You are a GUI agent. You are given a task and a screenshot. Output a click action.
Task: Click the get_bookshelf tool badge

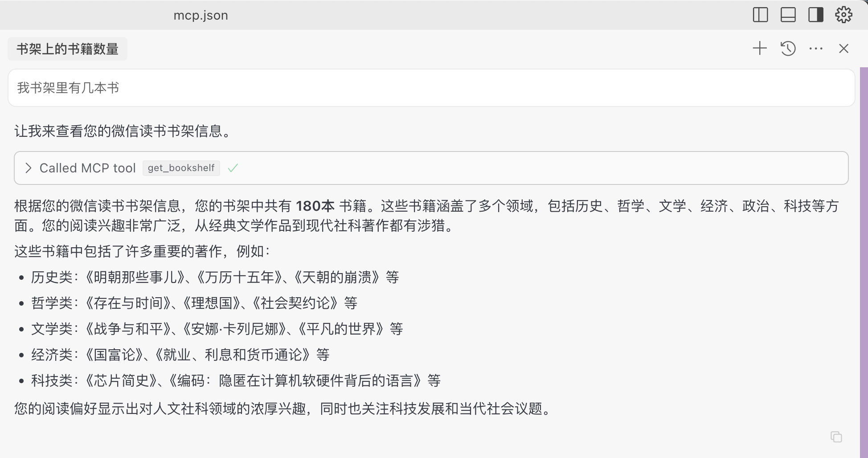pos(181,168)
